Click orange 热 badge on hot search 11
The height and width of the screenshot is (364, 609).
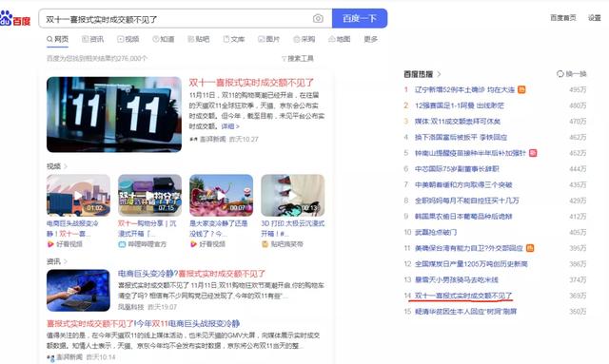tap(530, 248)
